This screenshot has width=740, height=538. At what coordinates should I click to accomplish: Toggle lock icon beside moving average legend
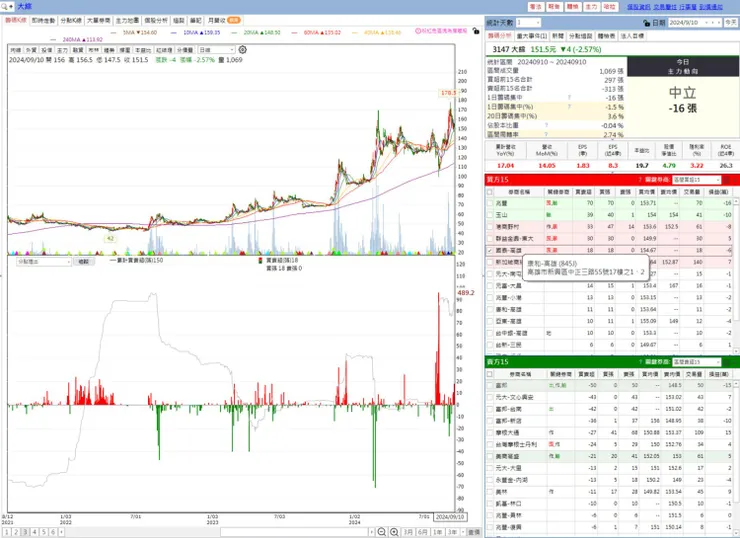[x=476, y=31]
